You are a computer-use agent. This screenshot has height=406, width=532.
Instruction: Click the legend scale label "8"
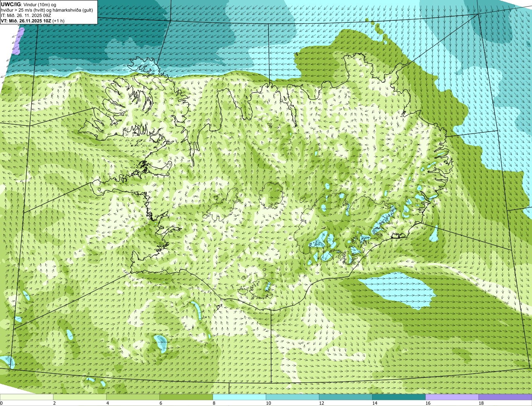[214, 403]
